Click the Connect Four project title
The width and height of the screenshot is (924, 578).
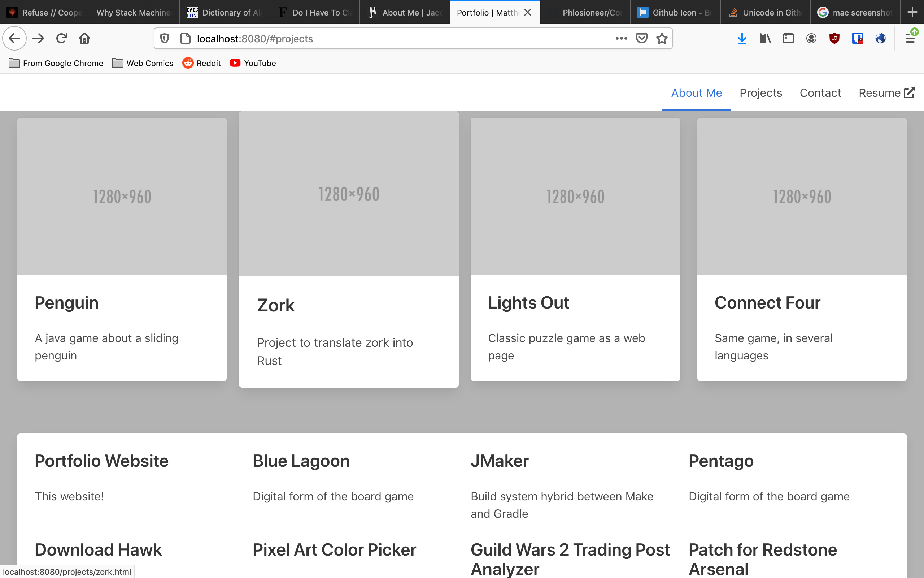pos(767,303)
